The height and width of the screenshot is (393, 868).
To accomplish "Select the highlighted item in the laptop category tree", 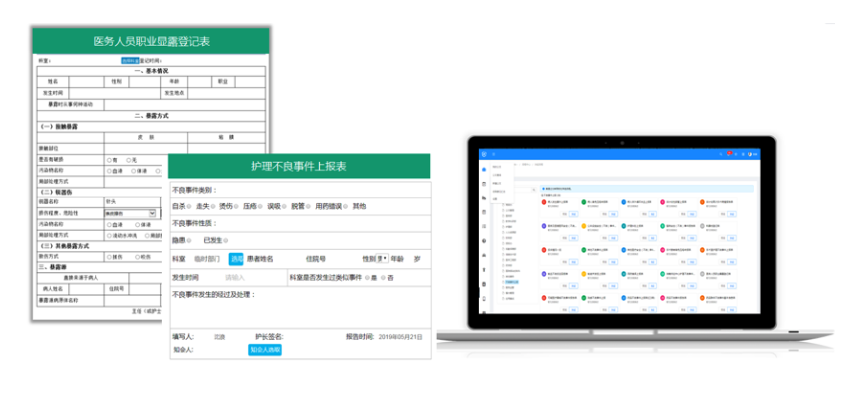I will (x=512, y=282).
